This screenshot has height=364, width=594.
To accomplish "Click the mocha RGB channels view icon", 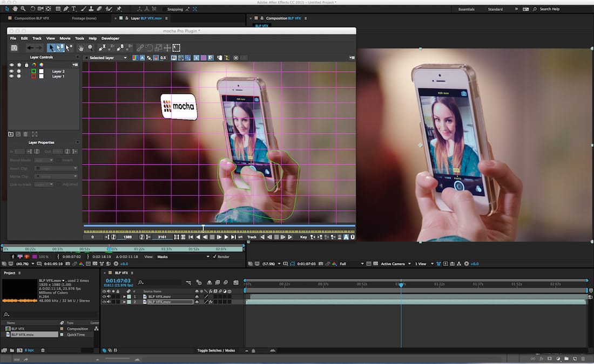I will tap(135, 58).
